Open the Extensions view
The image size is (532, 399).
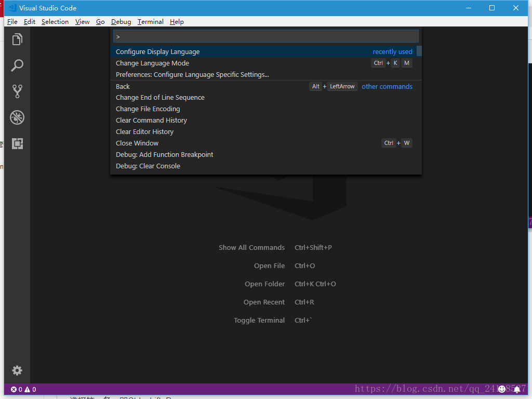click(17, 143)
